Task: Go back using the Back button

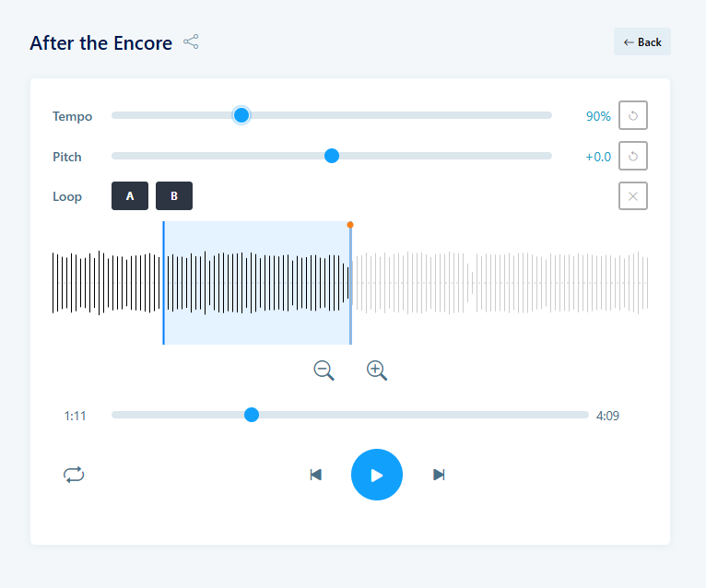Action: pyautogui.click(x=642, y=41)
